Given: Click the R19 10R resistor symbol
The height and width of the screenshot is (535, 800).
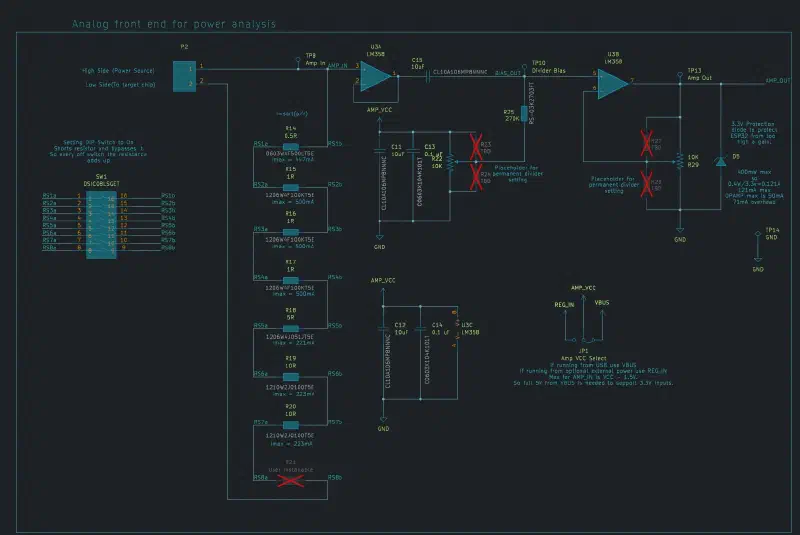Looking at the screenshot, I should tap(290, 377).
